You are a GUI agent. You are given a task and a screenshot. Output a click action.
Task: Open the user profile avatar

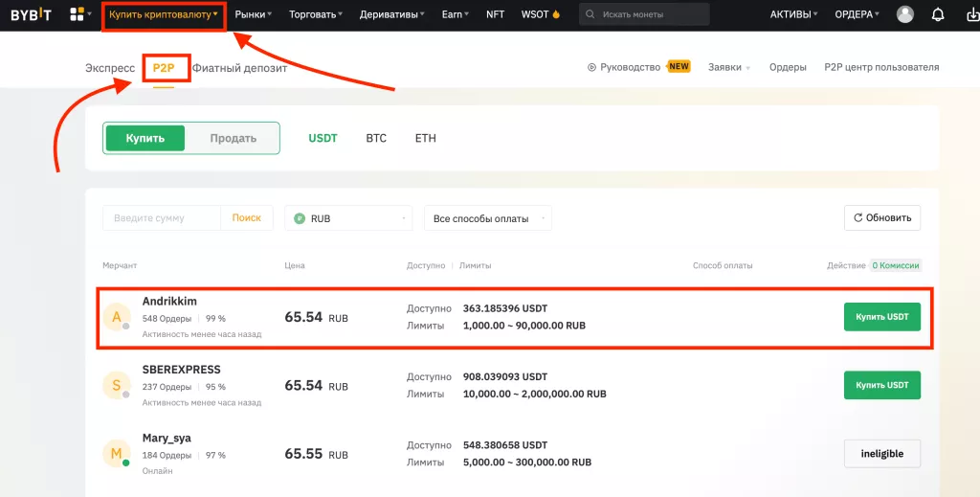904,14
